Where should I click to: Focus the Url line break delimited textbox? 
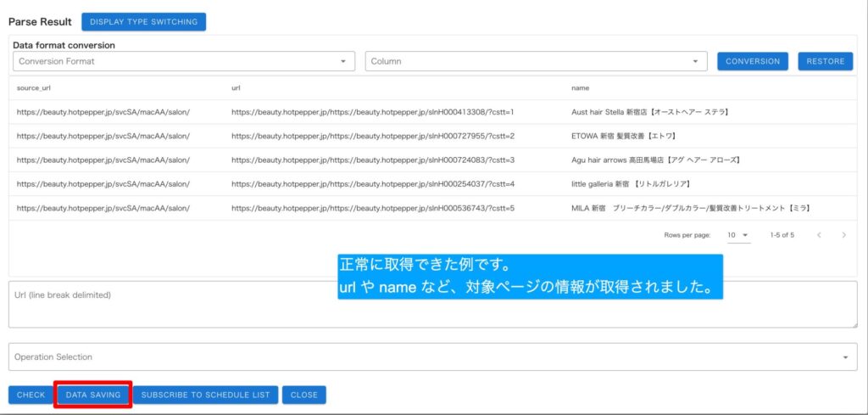click(432, 305)
